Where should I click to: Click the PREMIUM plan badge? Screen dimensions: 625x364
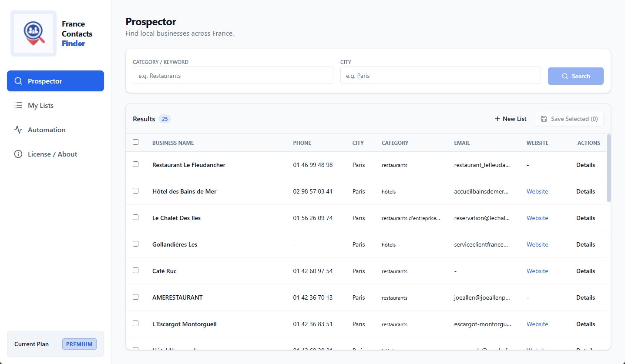click(x=79, y=344)
